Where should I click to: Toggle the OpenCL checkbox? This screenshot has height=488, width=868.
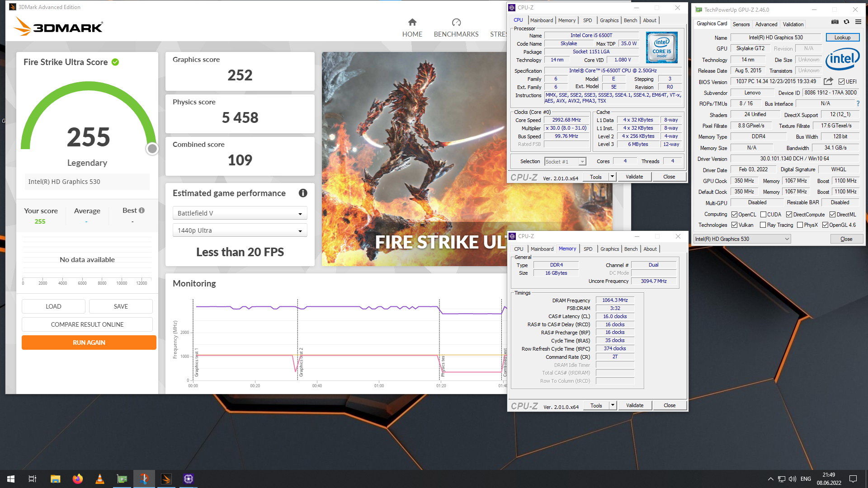[x=734, y=215]
